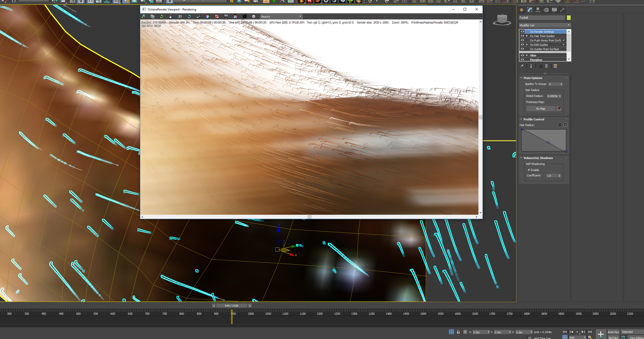Select the Ox Guides from Surface modifier

pos(544,49)
